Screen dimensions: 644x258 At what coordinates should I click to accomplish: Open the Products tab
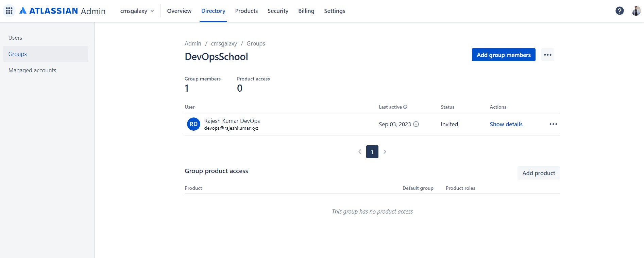click(x=247, y=11)
